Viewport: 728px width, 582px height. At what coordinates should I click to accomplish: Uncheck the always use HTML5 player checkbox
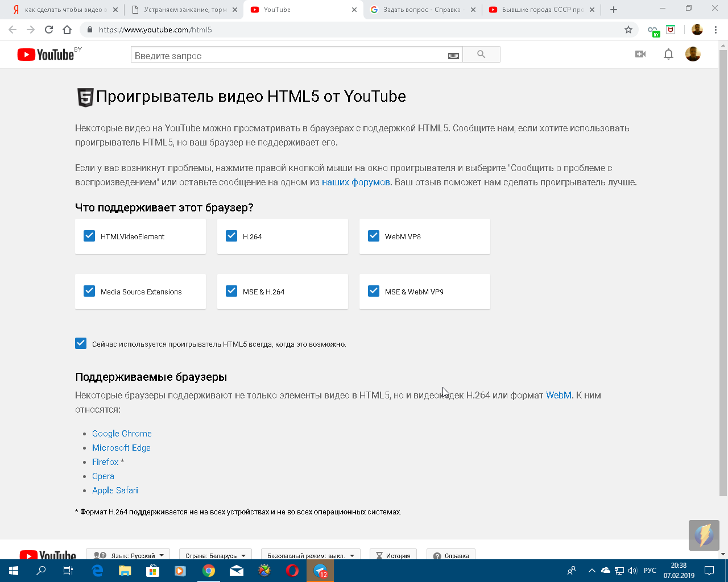[81, 343]
